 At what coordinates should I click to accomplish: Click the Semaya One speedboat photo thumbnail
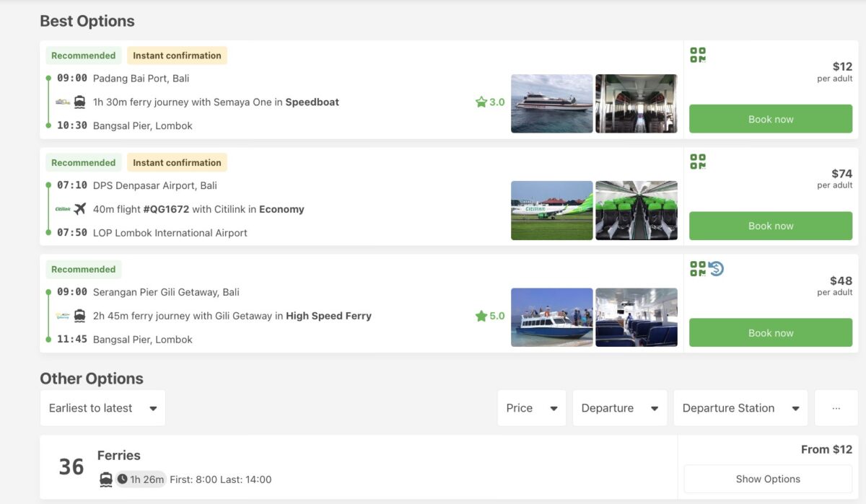coord(551,103)
